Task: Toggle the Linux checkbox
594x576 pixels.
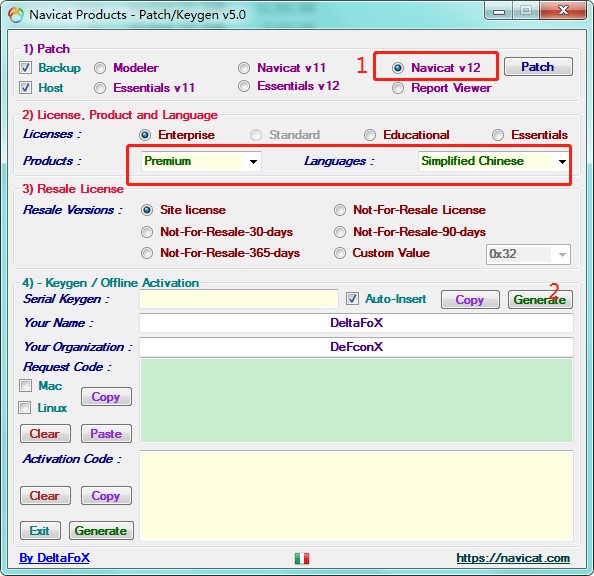Action: pos(25,408)
